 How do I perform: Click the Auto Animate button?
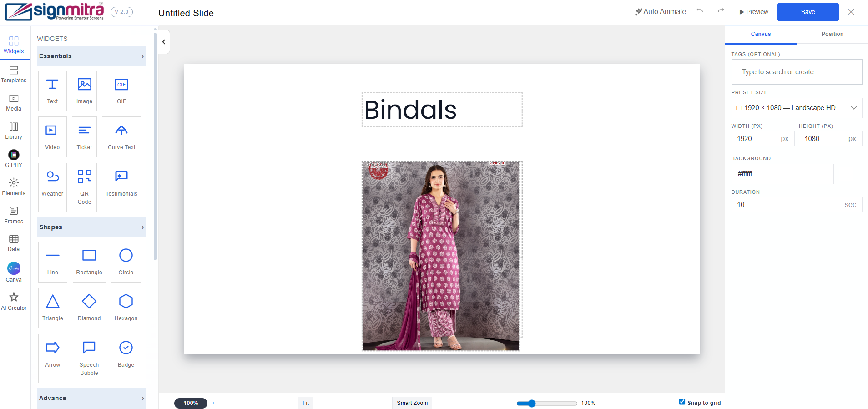pyautogui.click(x=661, y=12)
